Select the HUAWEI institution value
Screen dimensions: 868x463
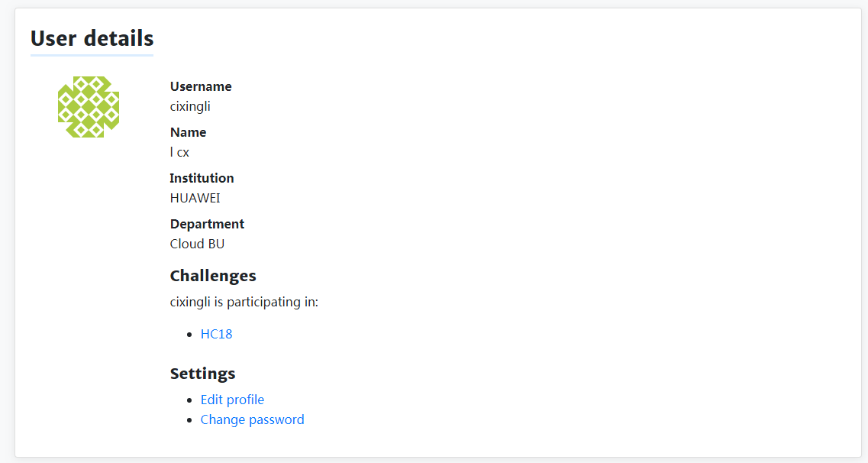(195, 198)
